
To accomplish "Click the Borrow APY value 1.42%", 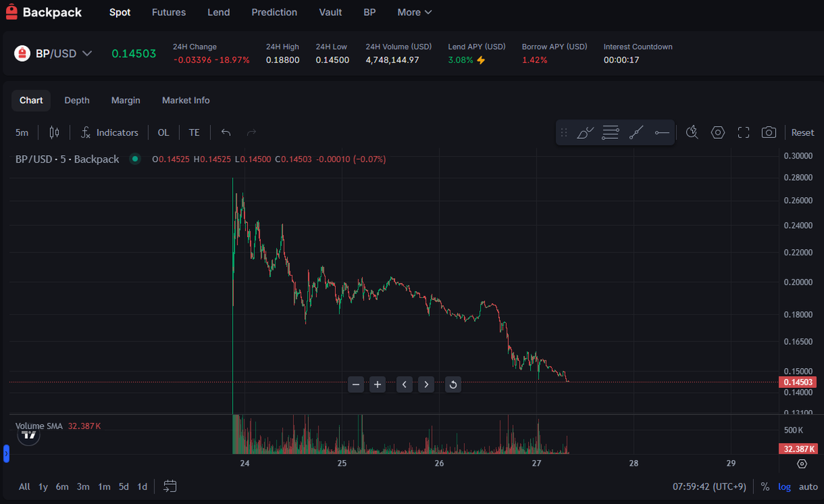I will pyautogui.click(x=535, y=60).
